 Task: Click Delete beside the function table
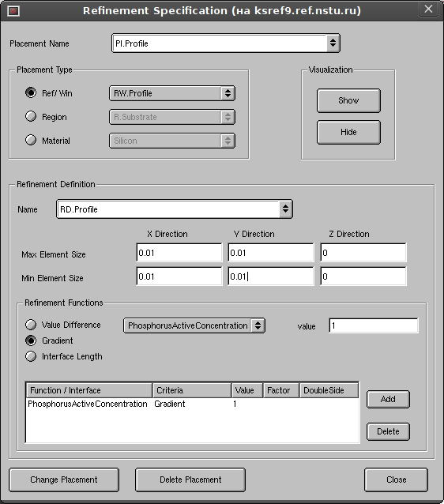pos(388,431)
